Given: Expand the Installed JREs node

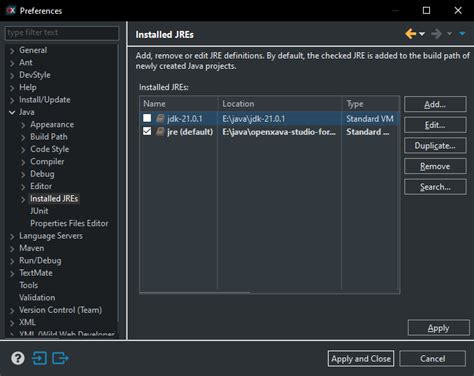Looking at the screenshot, I should pos(23,199).
